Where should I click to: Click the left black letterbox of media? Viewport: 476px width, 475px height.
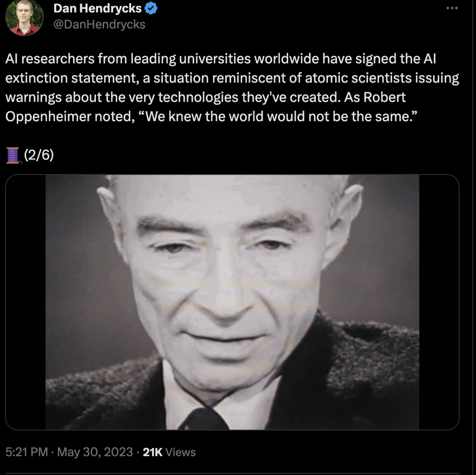(26, 302)
